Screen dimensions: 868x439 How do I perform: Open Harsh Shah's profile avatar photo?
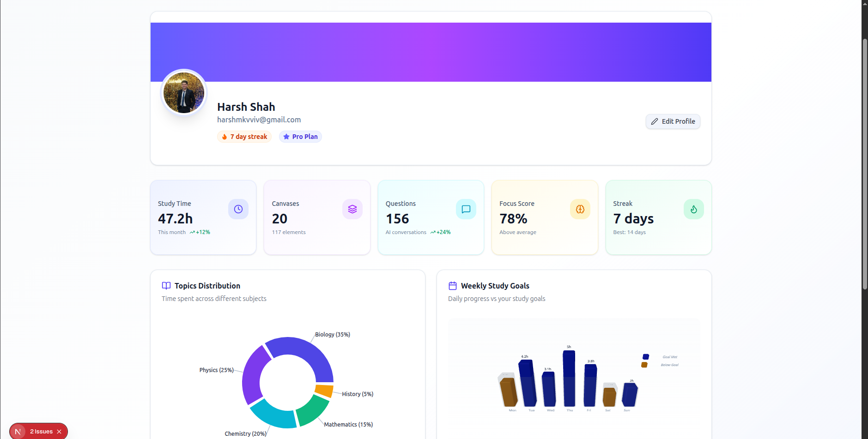coord(184,93)
